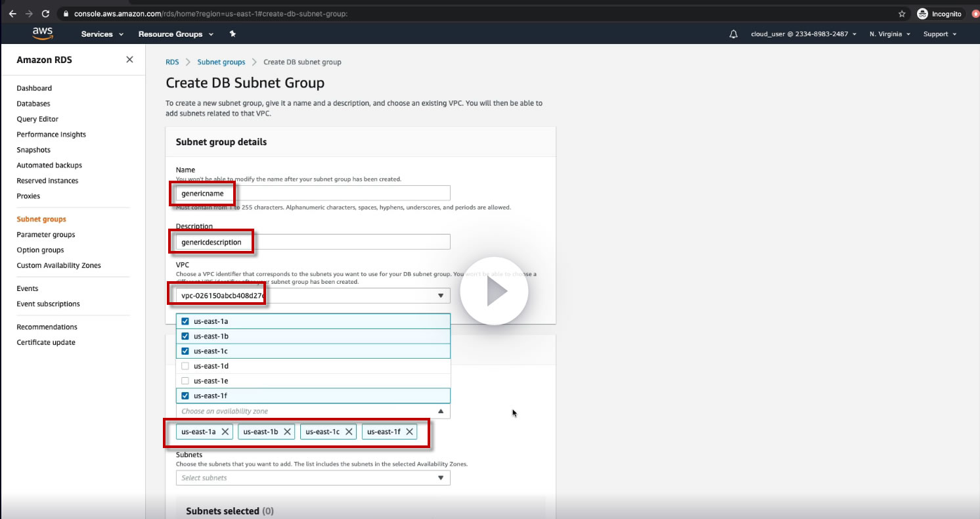Screen dimensions: 980x519
Task: Expand the Services menu
Action: (x=102, y=34)
